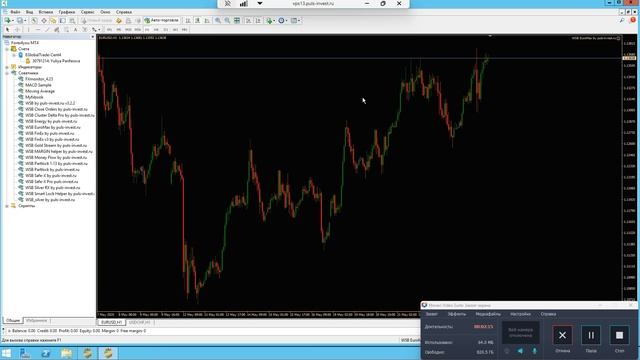Viewport: 640px width, 360px height.
Task: Select Moving Average expert advisor
Action: point(40,91)
